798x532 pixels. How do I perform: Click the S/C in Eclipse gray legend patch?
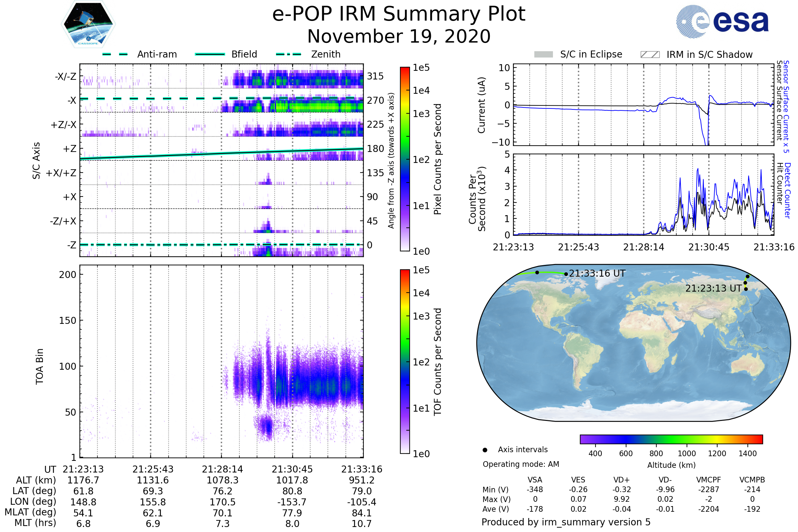(543, 55)
